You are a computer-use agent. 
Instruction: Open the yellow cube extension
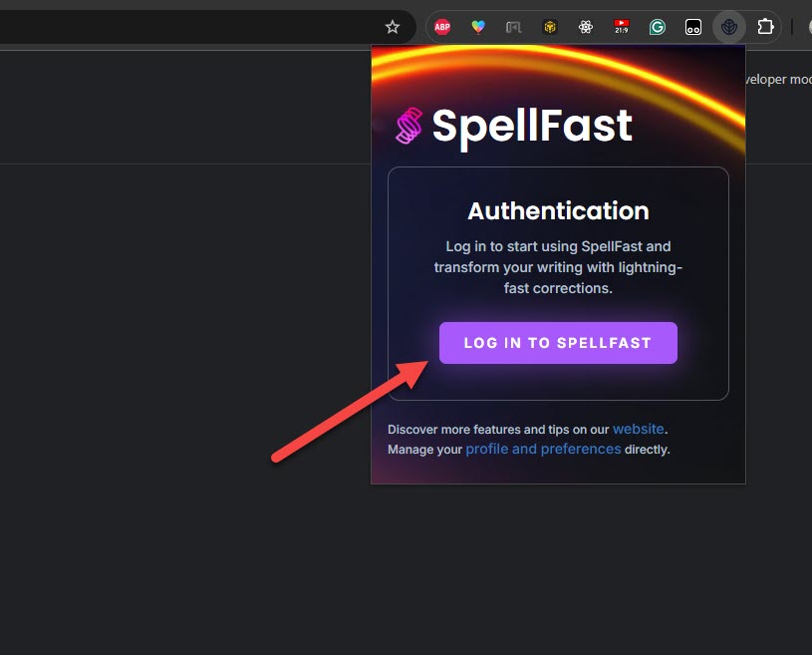(549, 27)
